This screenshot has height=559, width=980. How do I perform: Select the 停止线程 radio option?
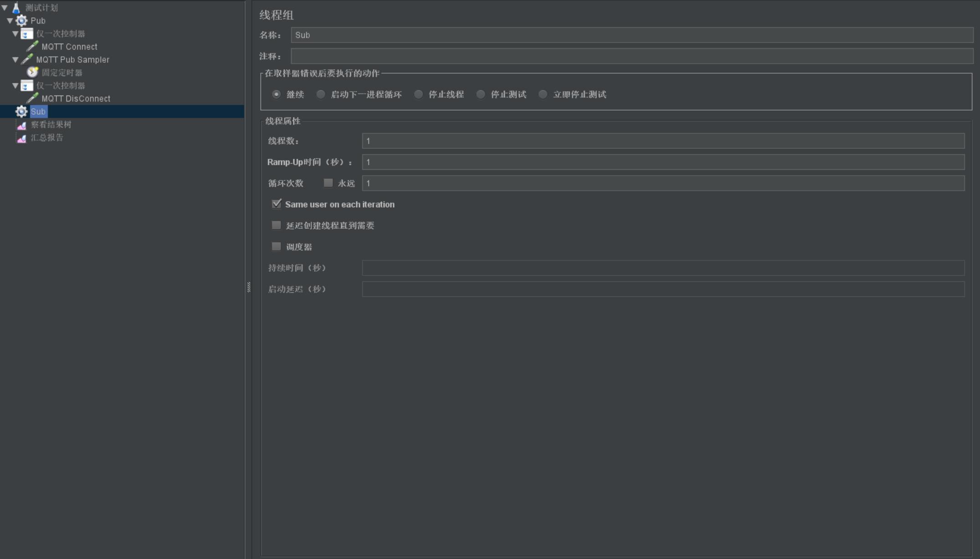(x=418, y=94)
